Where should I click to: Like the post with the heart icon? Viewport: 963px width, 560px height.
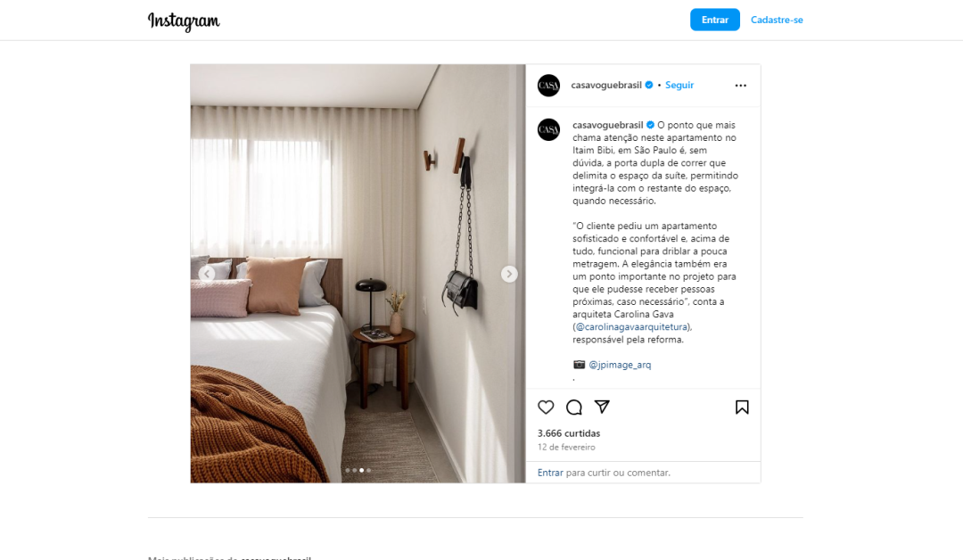click(x=546, y=408)
